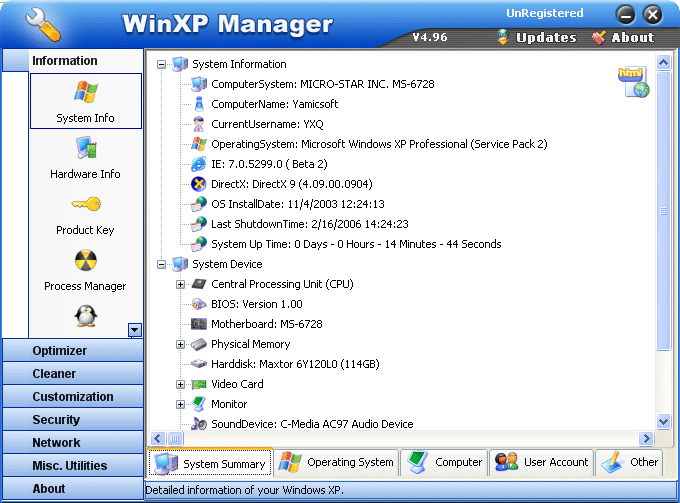Switch to the Operating System tab
680x503 pixels.
[x=337, y=463]
